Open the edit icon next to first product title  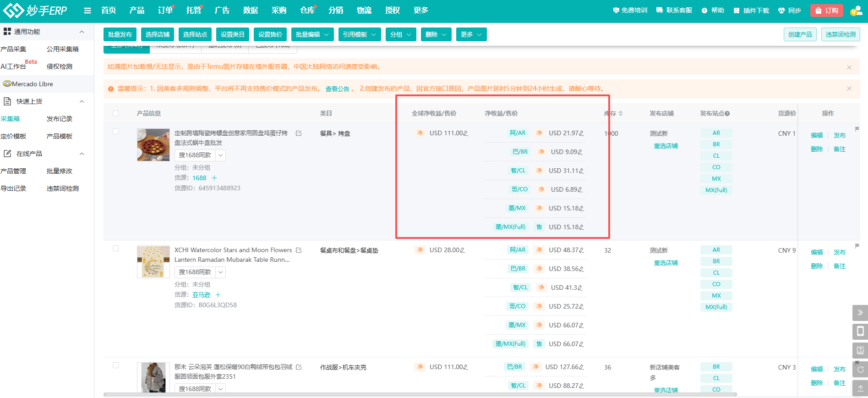[x=299, y=133]
